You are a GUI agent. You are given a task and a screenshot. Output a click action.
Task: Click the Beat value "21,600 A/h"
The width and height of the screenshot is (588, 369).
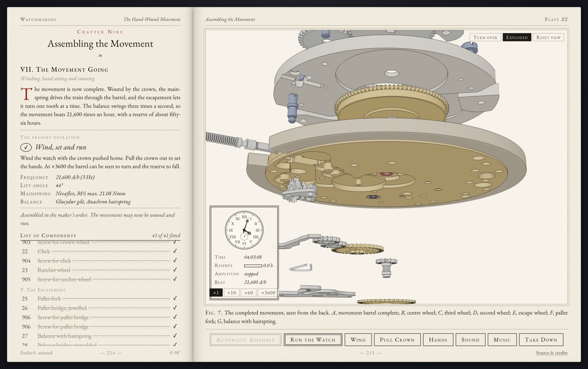pos(255,282)
